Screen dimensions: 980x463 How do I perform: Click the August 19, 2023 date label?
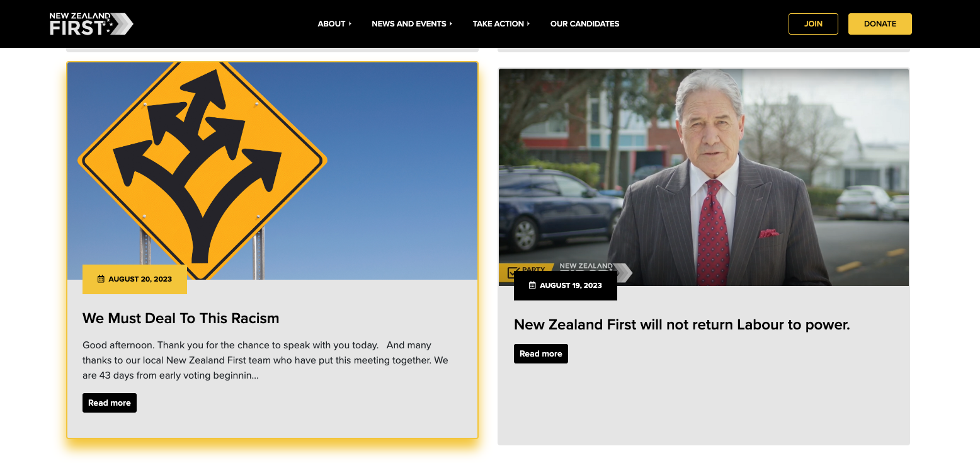click(x=571, y=285)
